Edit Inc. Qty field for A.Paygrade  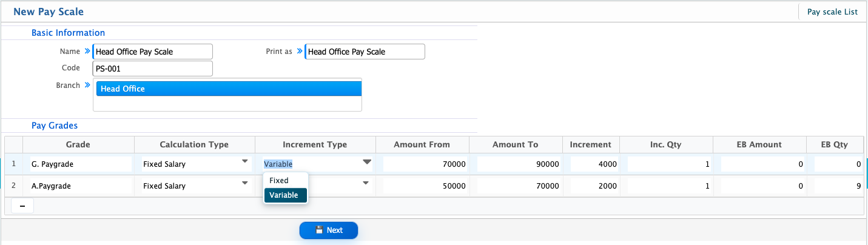[670, 186]
